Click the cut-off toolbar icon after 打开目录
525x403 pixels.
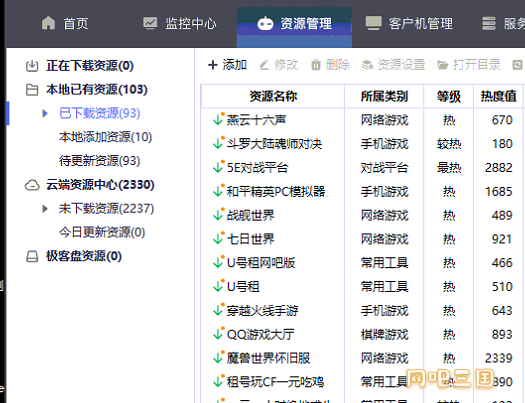click(518, 65)
